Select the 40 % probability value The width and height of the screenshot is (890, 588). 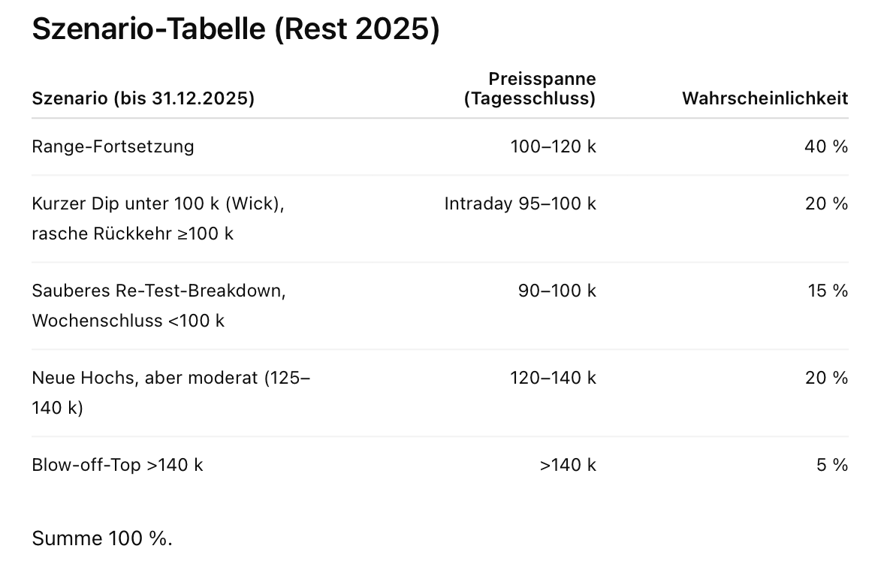click(x=825, y=146)
